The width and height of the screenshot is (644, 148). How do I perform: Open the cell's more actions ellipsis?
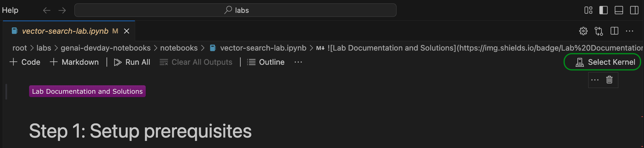[x=595, y=80]
